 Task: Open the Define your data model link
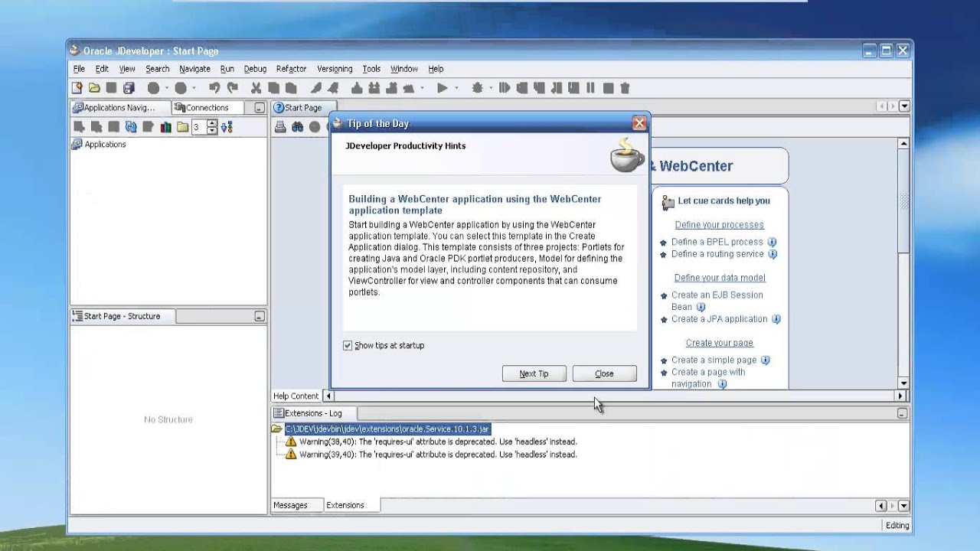720,278
